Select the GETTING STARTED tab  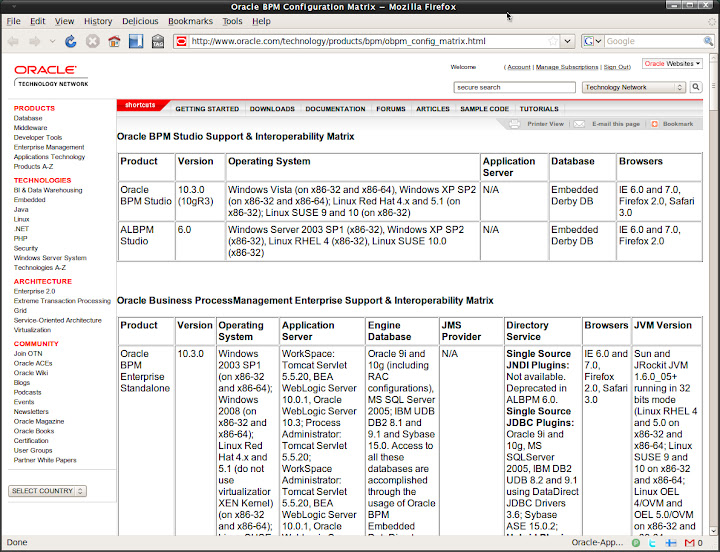(207, 109)
